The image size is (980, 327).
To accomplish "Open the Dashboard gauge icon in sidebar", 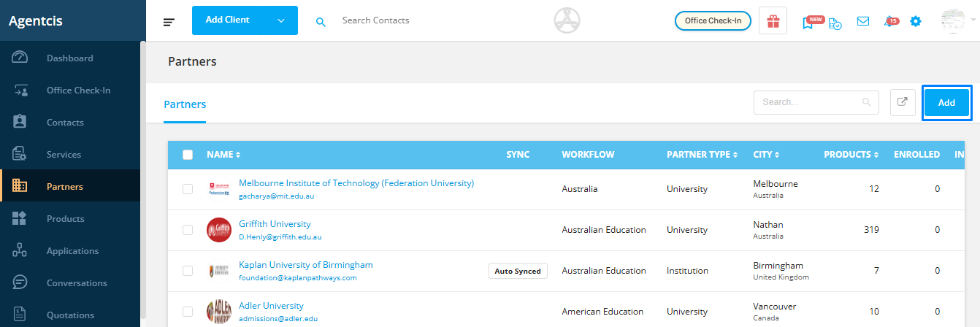I will [20, 58].
